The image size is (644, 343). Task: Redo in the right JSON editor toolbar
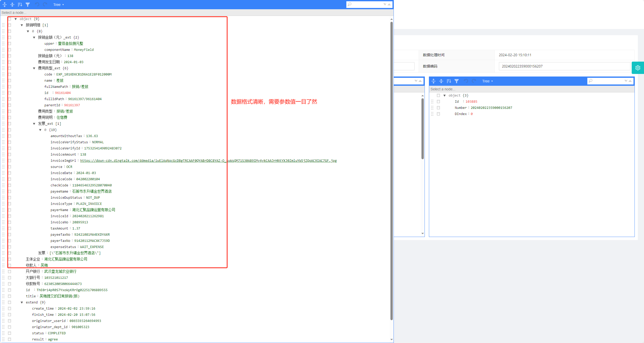474,81
